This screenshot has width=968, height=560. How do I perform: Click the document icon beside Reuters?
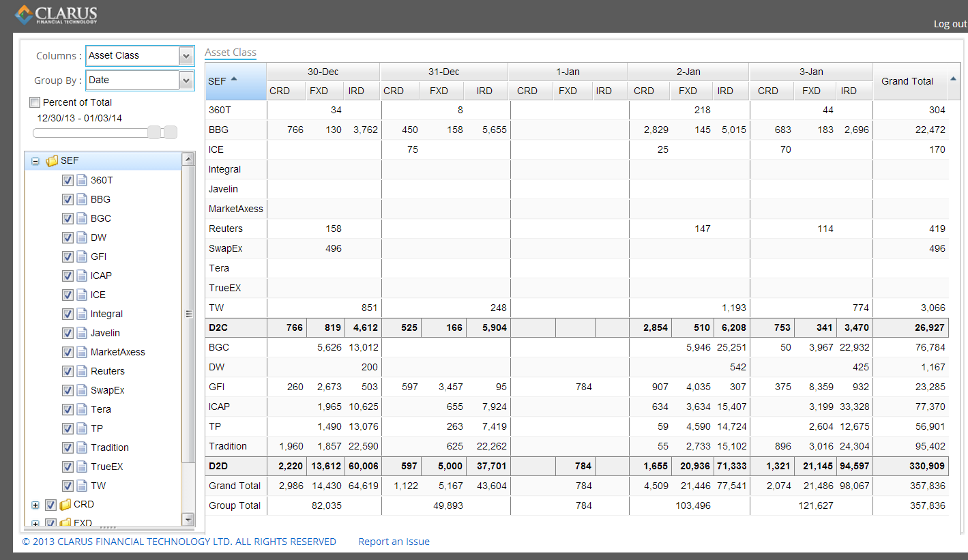point(82,371)
